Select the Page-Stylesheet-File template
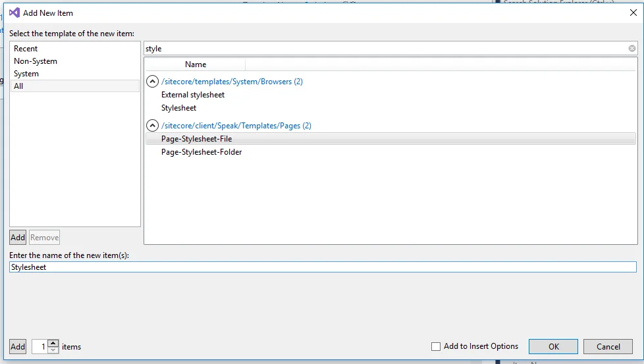This screenshot has width=644, height=364. (390, 139)
